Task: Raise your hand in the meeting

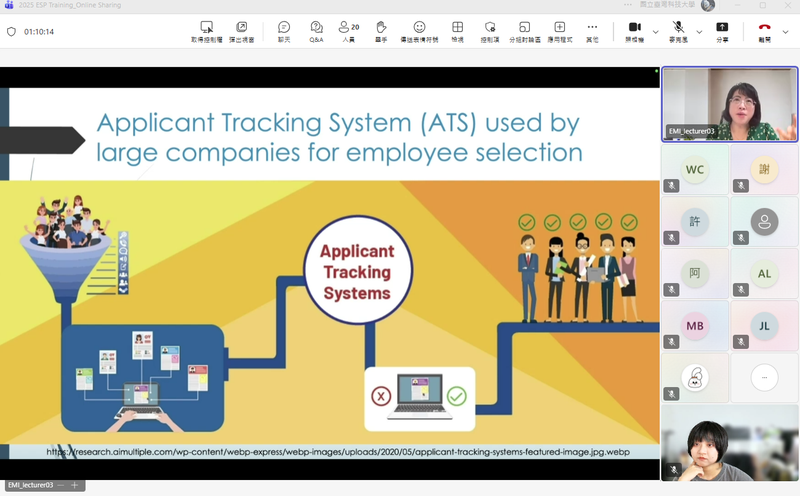Action: coord(381,31)
